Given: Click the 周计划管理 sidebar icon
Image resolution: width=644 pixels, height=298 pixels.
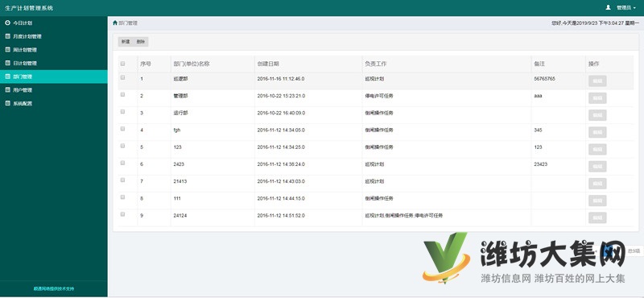Looking at the screenshot, I should click(x=7, y=50).
